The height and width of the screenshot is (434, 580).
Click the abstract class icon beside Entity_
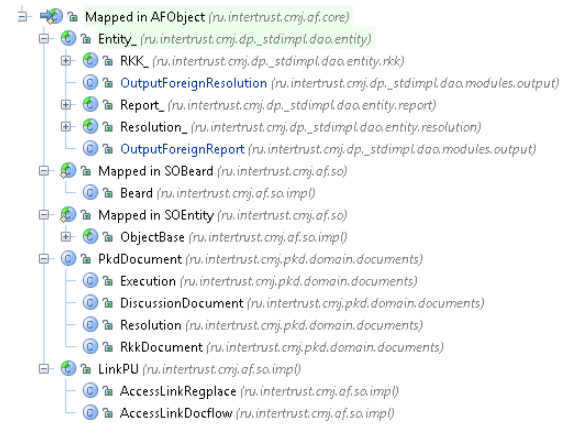pyautogui.click(x=68, y=38)
